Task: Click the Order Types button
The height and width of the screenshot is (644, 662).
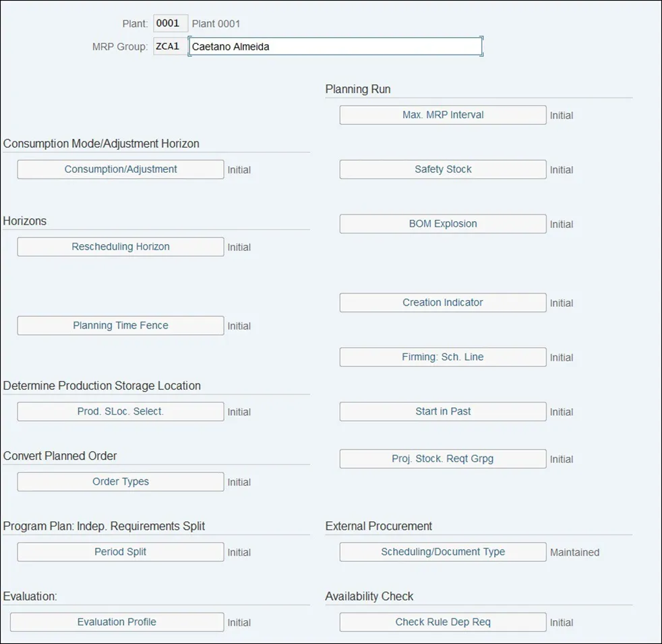Action: pos(120,481)
